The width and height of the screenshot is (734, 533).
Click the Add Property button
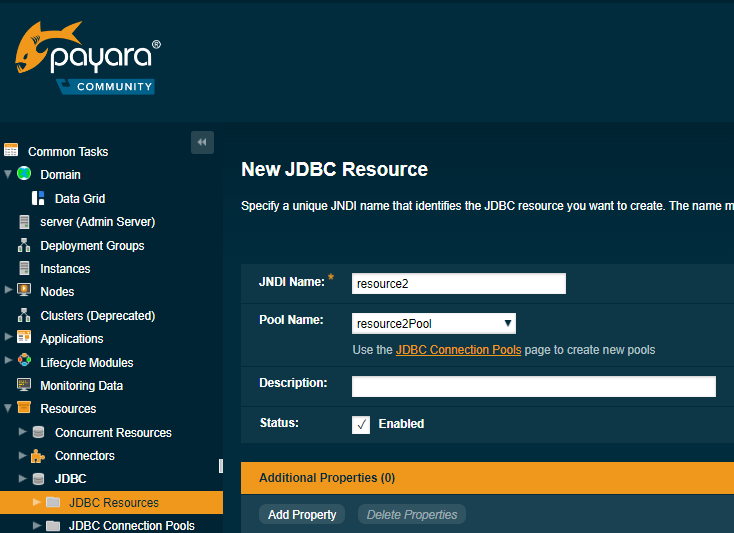[302, 514]
